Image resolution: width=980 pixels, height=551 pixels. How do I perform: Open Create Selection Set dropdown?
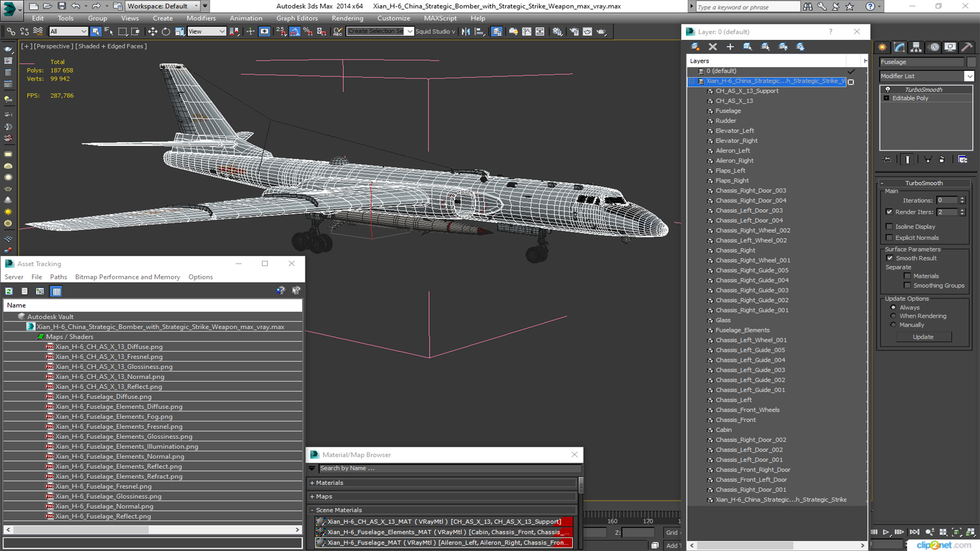click(x=409, y=32)
